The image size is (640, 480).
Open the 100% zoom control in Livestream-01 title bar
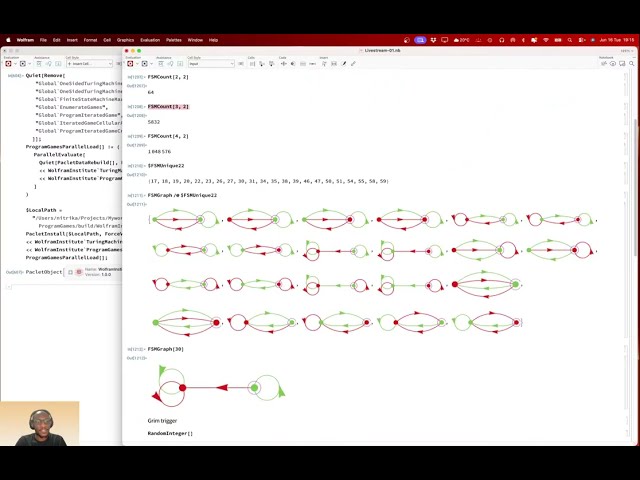627,51
